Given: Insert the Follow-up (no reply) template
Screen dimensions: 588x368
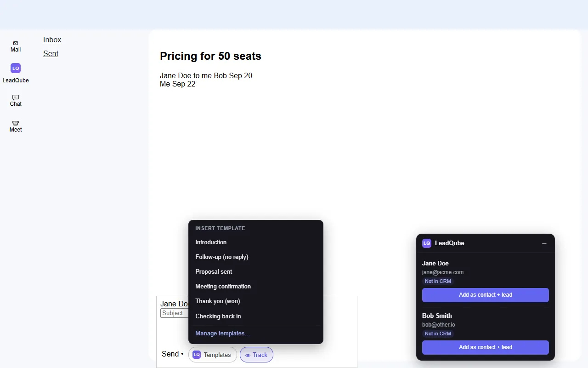Looking at the screenshot, I should coord(256,257).
